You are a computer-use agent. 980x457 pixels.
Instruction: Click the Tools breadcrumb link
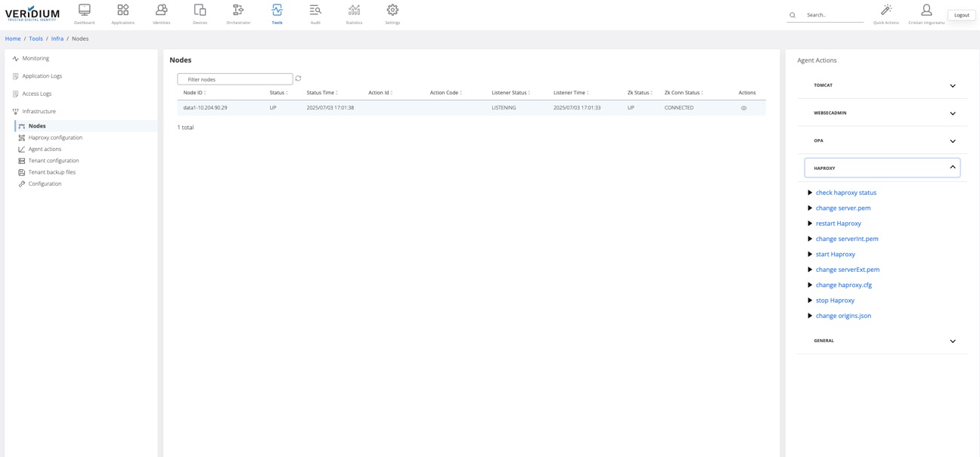[x=36, y=39]
